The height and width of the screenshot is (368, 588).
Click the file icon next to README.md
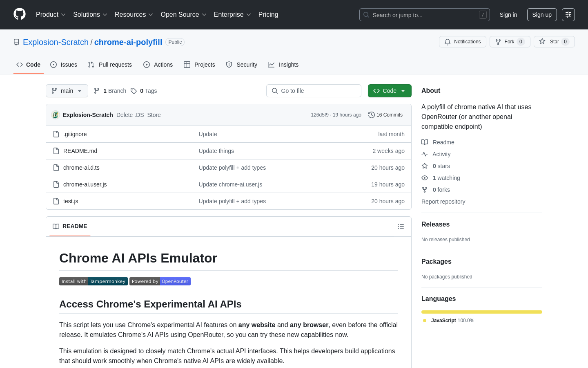click(x=56, y=151)
